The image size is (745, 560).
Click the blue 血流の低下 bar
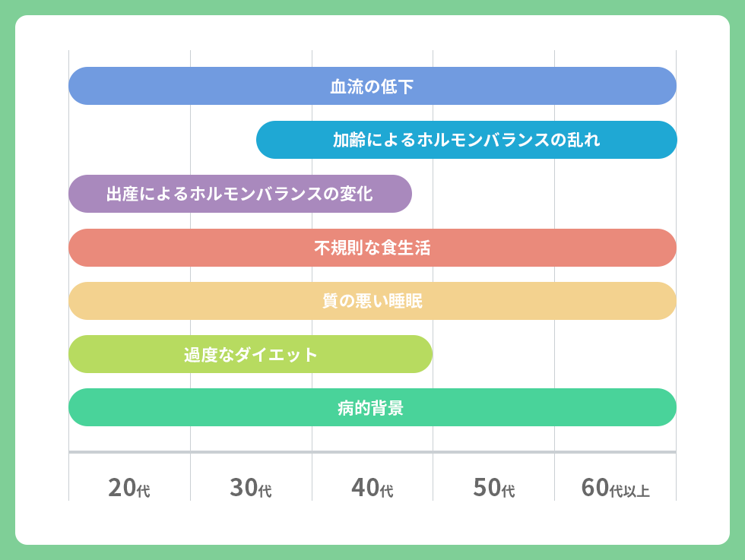(372, 86)
